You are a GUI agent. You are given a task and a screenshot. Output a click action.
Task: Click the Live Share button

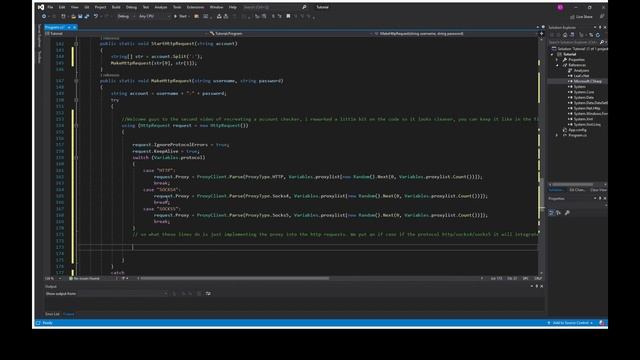[x=581, y=17]
